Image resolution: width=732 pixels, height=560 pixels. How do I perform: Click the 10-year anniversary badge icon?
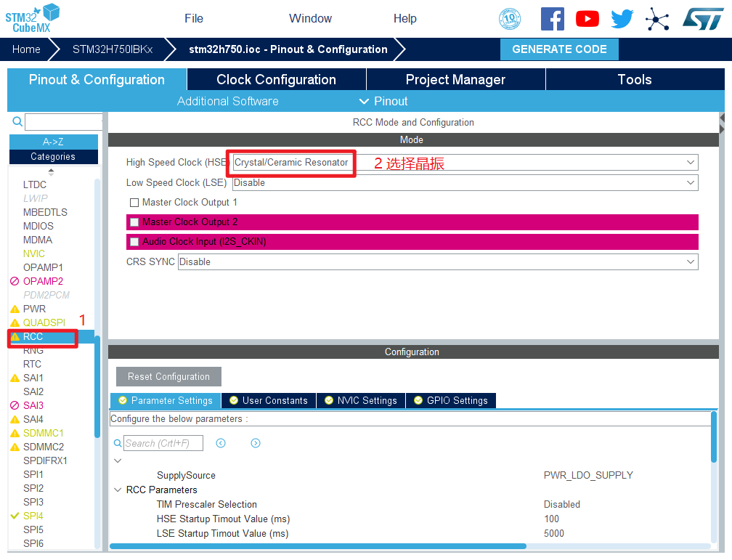tap(510, 19)
